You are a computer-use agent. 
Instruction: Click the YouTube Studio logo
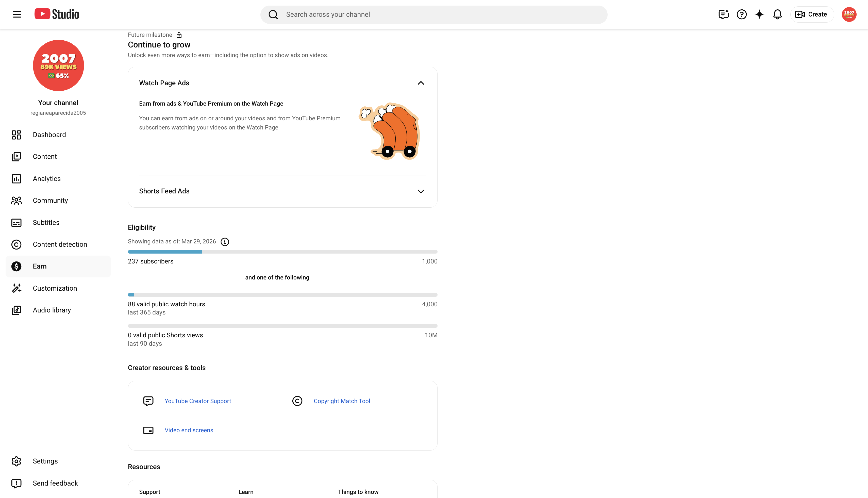(57, 14)
